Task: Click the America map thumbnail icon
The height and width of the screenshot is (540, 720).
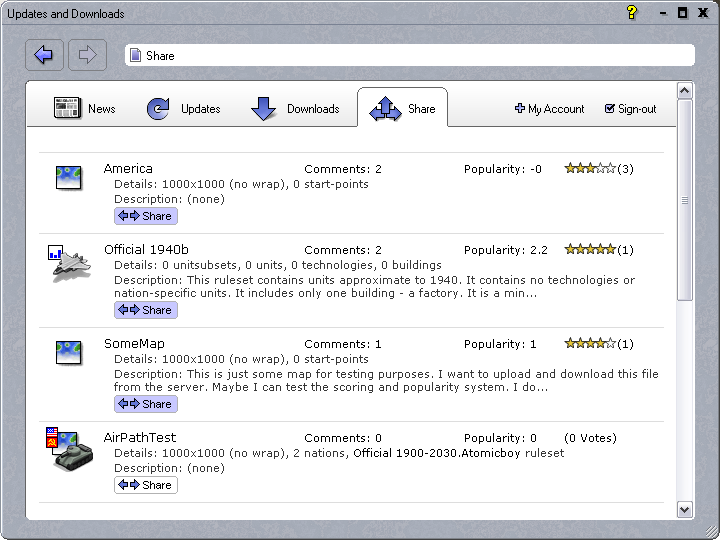Action: 68,178
